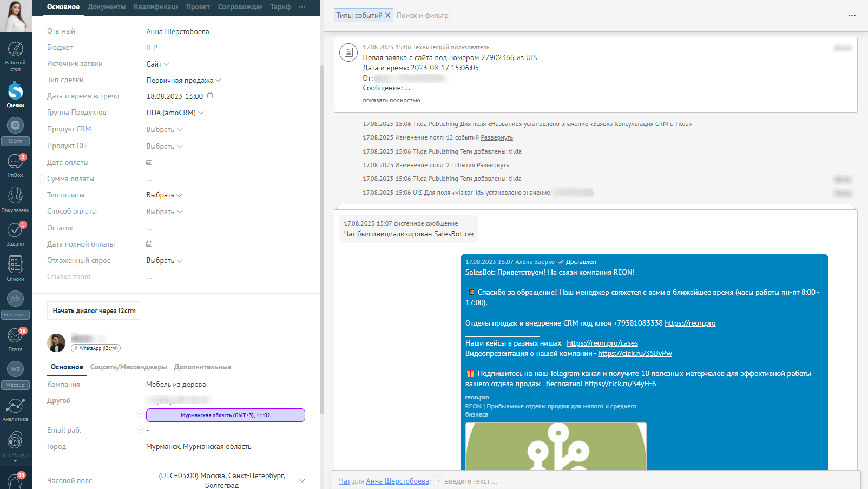Click the note document icon in feed

coord(348,52)
